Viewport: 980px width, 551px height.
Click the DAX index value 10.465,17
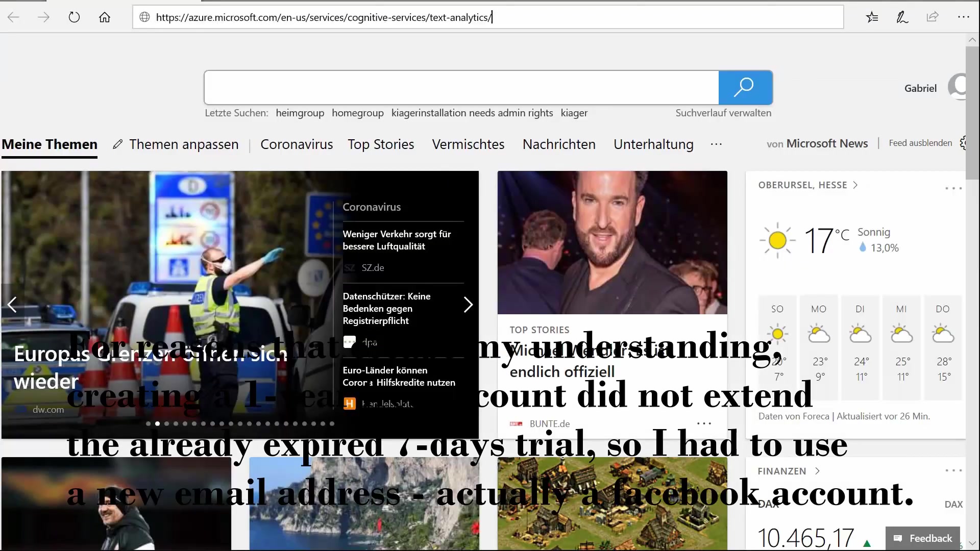[805, 538]
